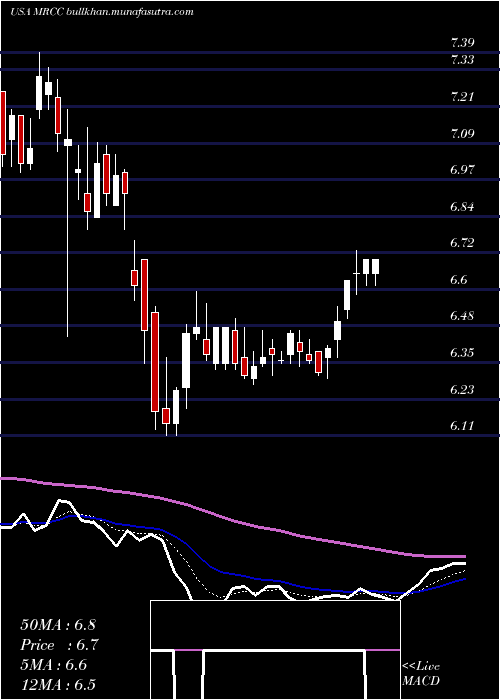Click the 5MA : 6.6 readout
The image size is (500, 700).
(54, 665)
